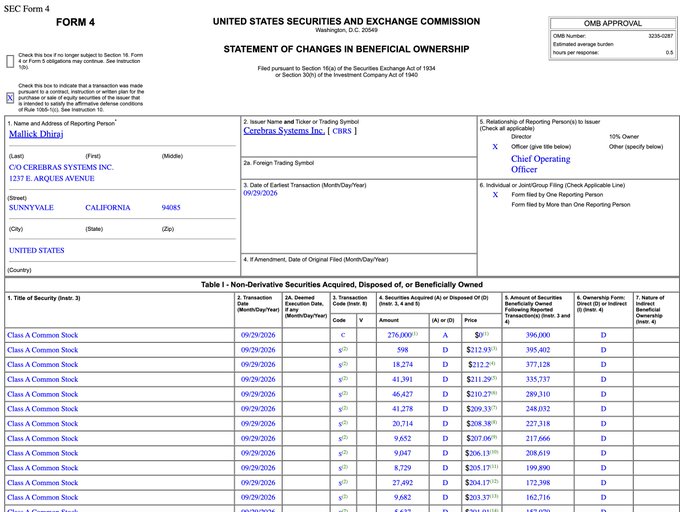Click the disposed amount 41,278

coord(402,409)
